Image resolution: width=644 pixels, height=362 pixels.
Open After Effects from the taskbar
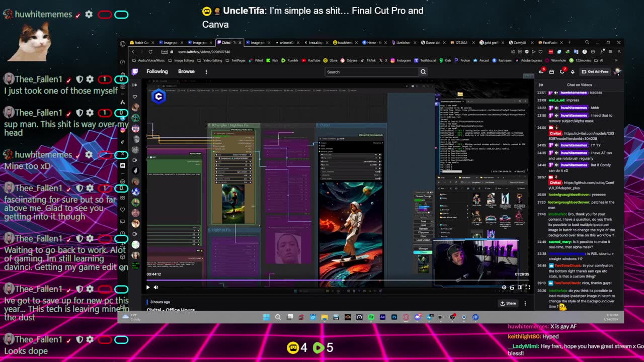382,317
